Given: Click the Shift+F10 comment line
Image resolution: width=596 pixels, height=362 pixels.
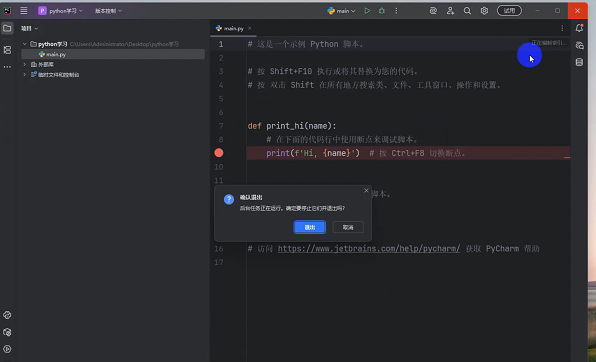Looking at the screenshot, I should (333, 71).
